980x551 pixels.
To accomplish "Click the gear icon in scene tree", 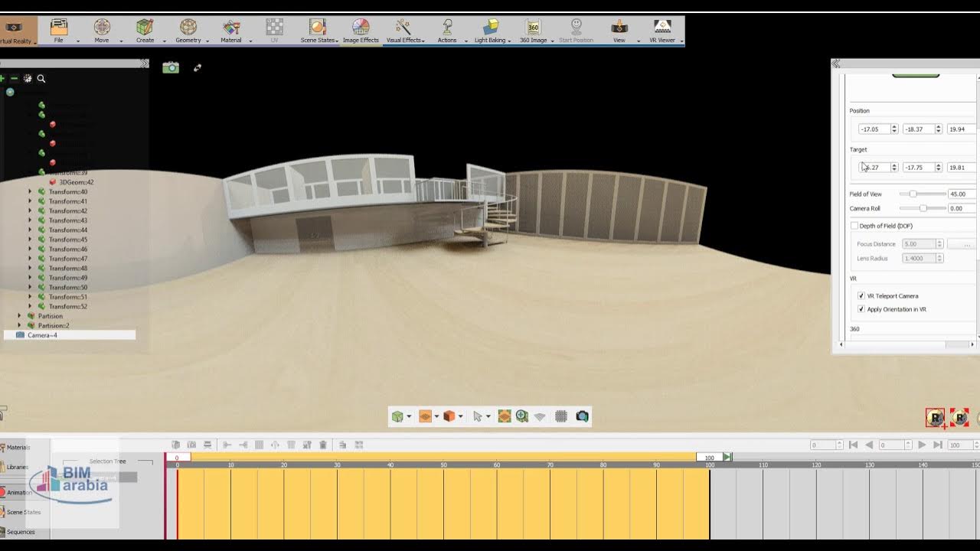I will coord(28,78).
